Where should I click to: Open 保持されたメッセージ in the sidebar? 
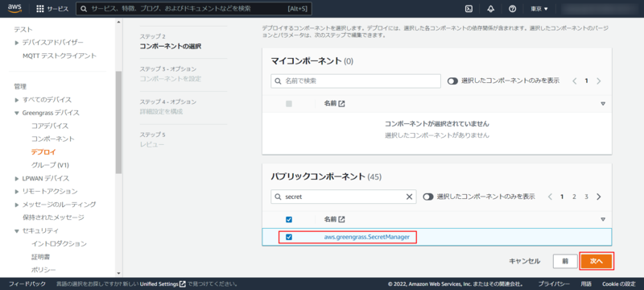coord(53,217)
